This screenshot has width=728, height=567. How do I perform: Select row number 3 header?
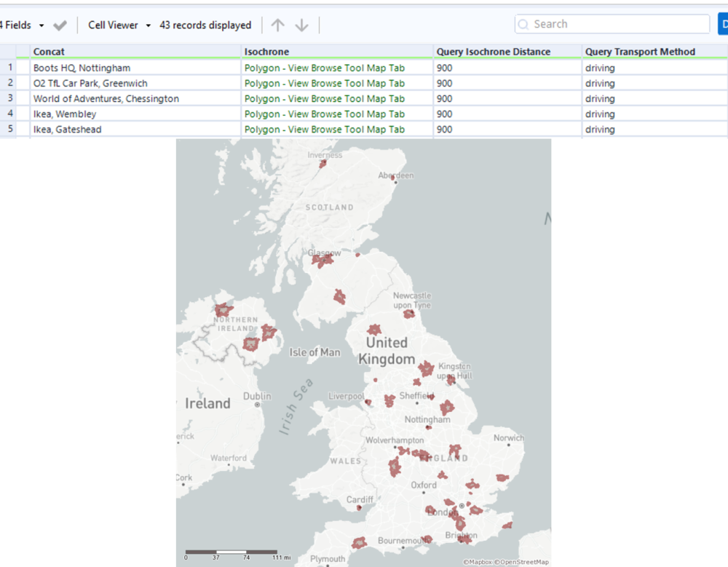point(8,98)
